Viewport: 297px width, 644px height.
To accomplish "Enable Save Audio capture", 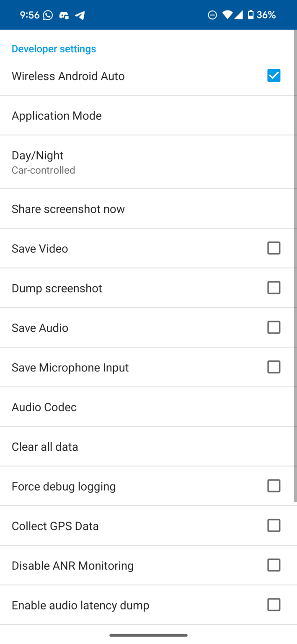I will [274, 327].
